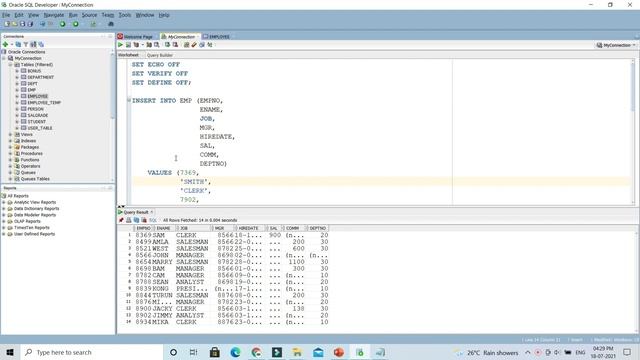Expand the BONUS table node

(x=17, y=71)
